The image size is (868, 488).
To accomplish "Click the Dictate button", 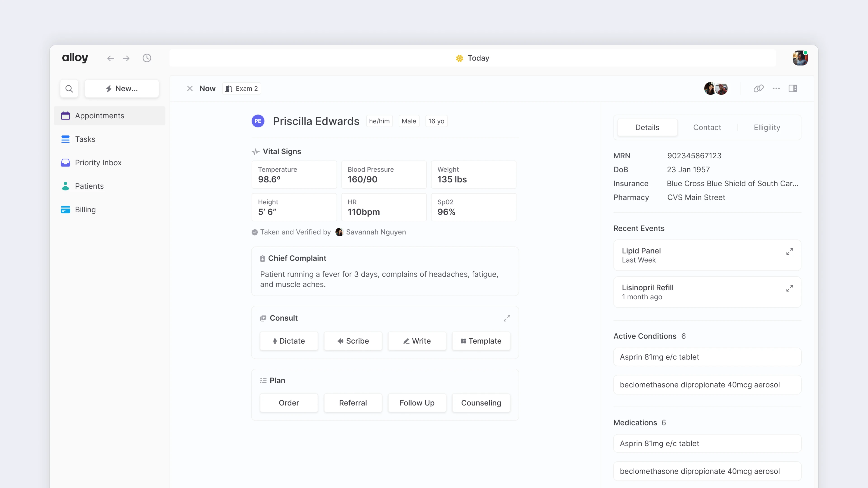I will coord(289,341).
